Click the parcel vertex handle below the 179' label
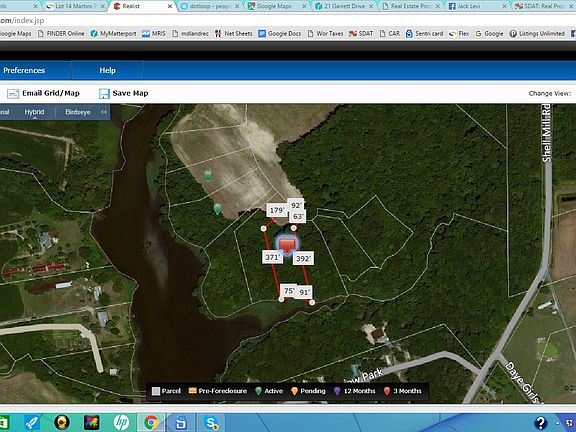 [264, 228]
